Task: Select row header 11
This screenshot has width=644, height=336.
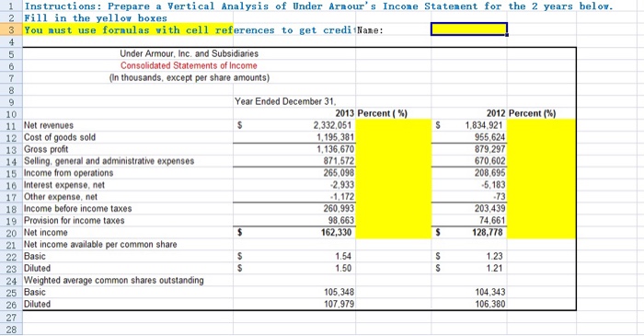Action: 11,125
